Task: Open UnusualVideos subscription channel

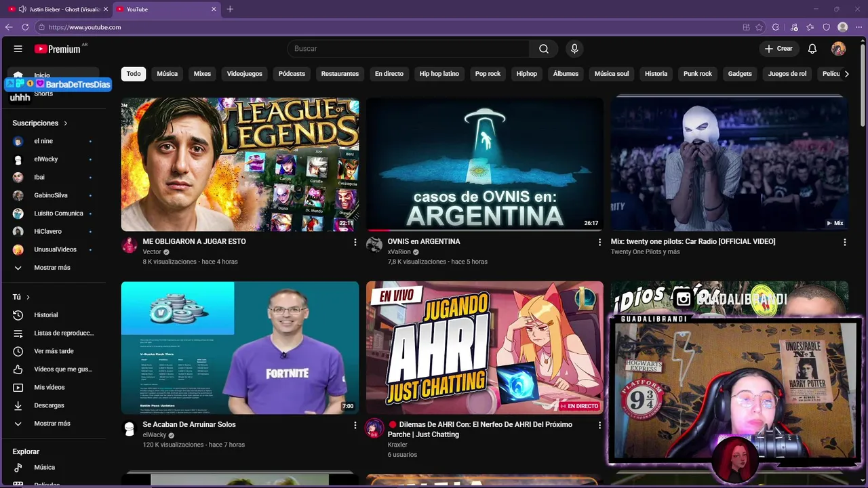Action: tap(56, 249)
